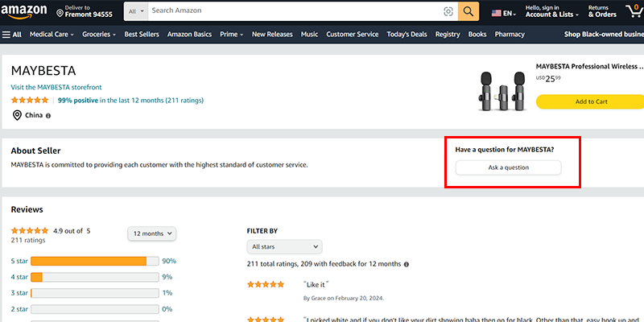Visit the MAYBESTA storefront link

pyautogui.click(x=56, y=87)
